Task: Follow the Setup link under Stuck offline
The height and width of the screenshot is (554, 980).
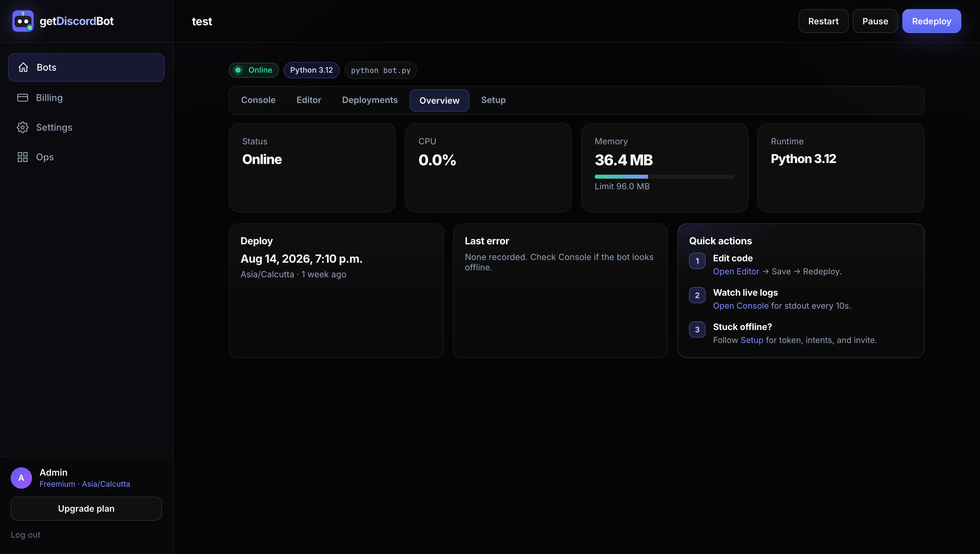Action: point(752,340)
